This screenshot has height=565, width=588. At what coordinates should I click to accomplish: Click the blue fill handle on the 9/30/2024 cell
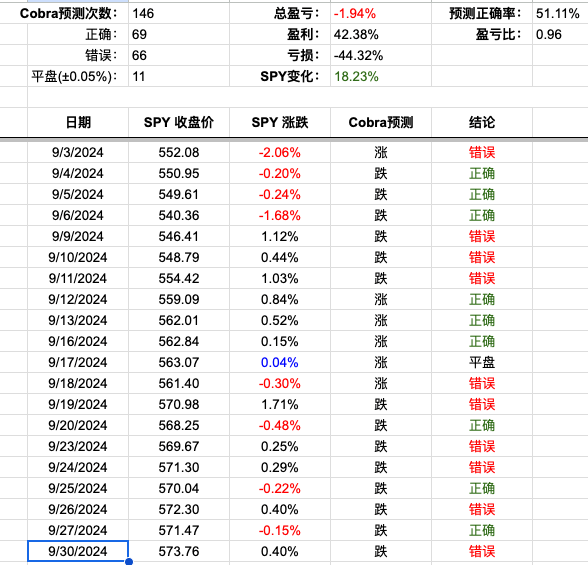click(x=129, y=561)
